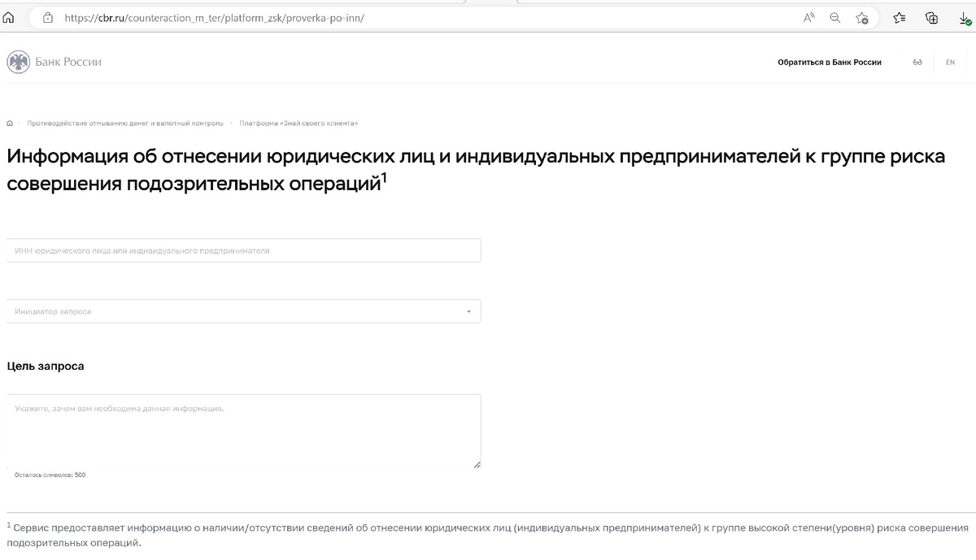Open 'Инициатор запроса' dropdown
This screenshot has width=976, height=560.
pos(244,311)
